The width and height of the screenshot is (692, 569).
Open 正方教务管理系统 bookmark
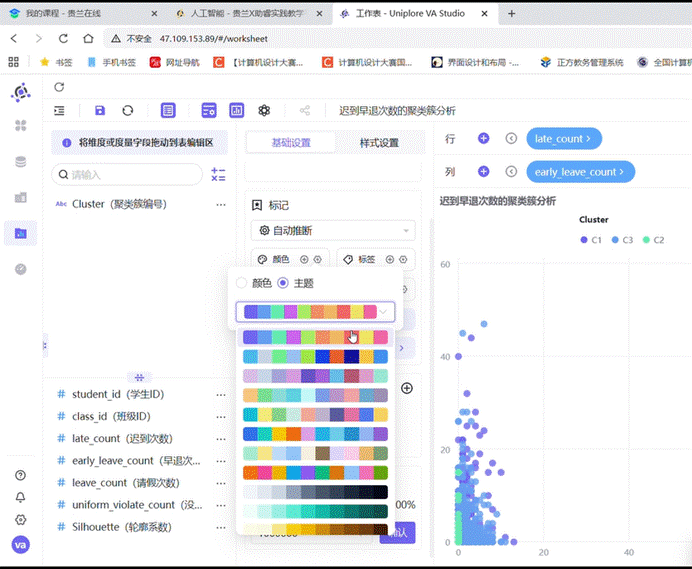click(582, 62)
